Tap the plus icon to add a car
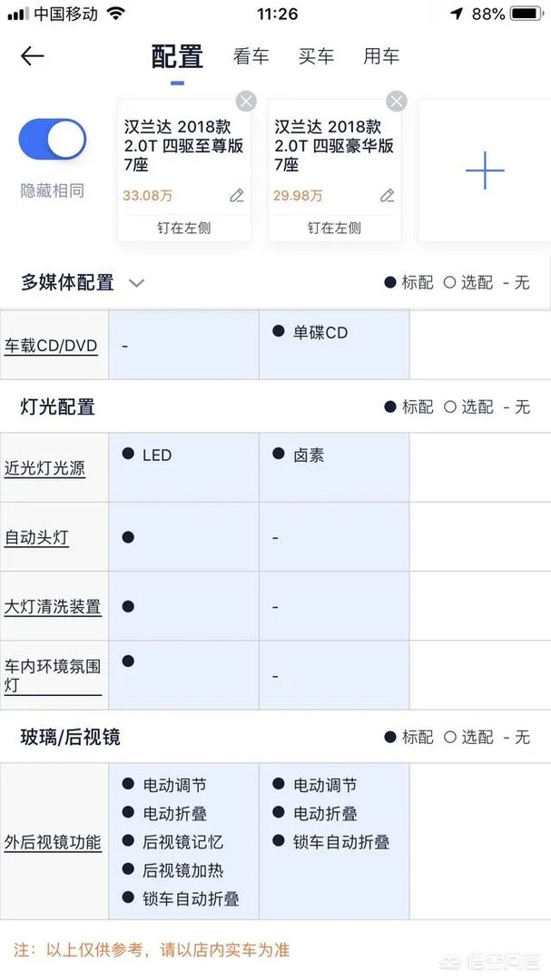Viewport: 551px width, 980px height. (484, 170)
